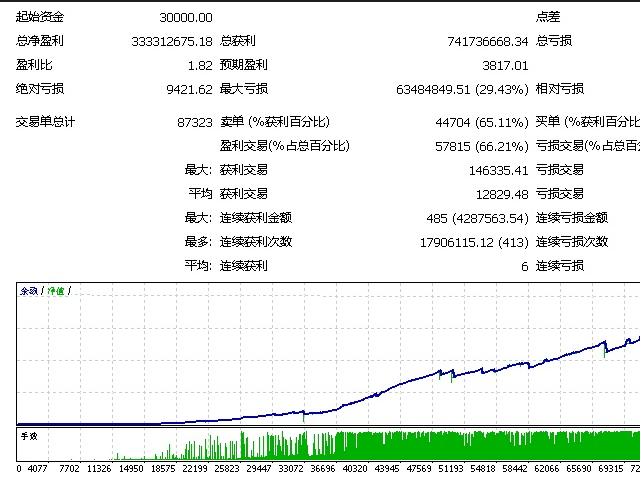Select average consecutive wins value 6

coord(525,267)
